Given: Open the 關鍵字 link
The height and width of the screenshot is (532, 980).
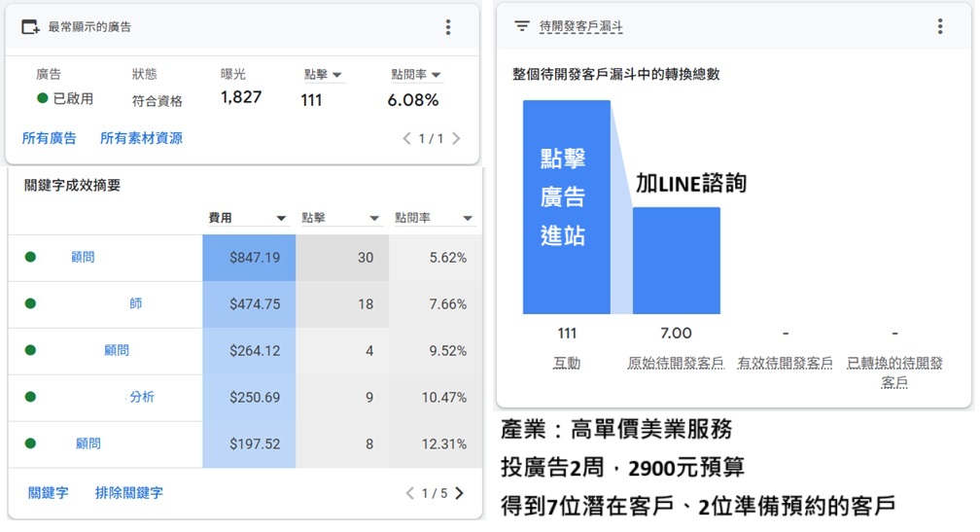Looking at the screenshot, I should pos(49,493).
